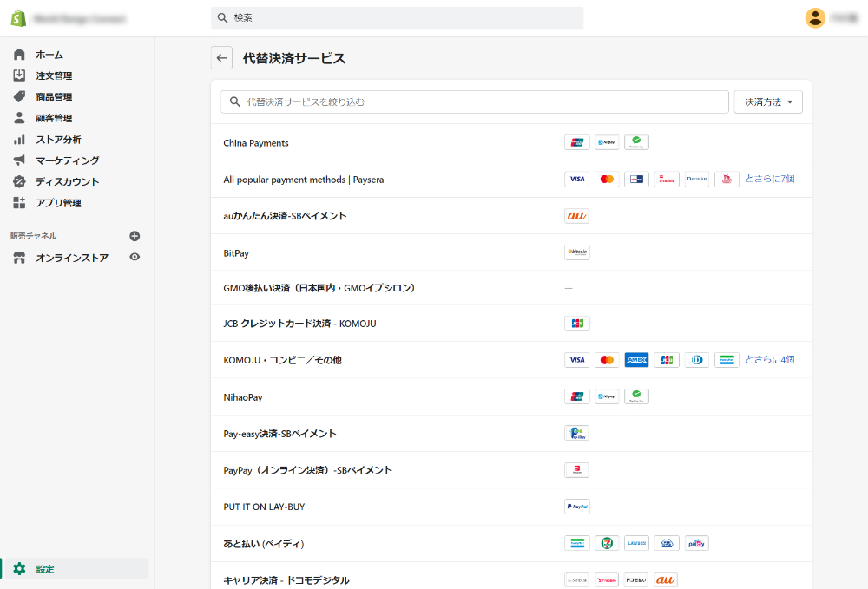Image resolution: width=868 pixels, height=589 pixels.
Task: Click the Alipay icon in China Payments row
Action: pyautogui.click(x=607, y=142)
